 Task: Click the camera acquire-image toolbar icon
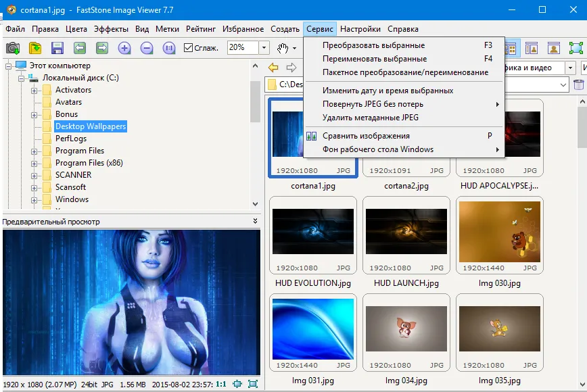13,48
